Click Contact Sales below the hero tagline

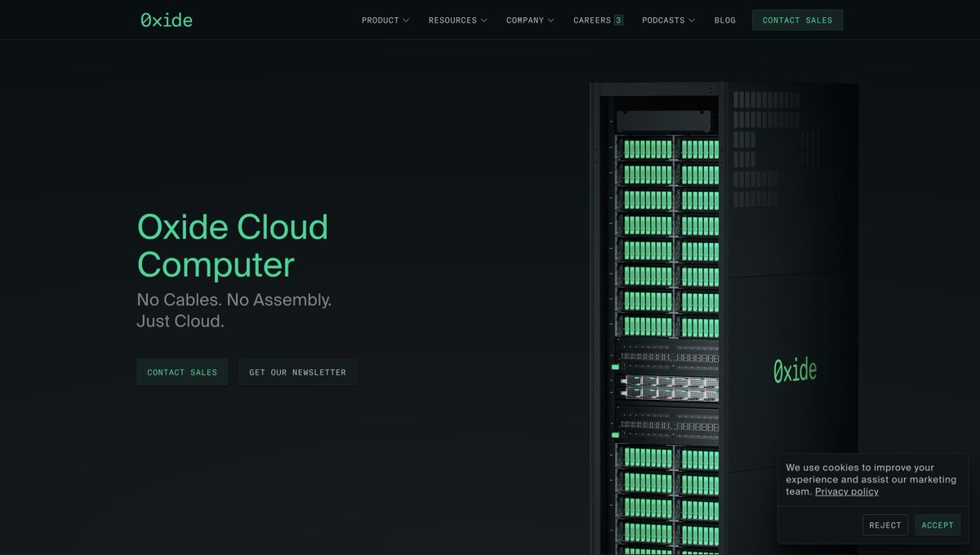[x=182, y=372]
